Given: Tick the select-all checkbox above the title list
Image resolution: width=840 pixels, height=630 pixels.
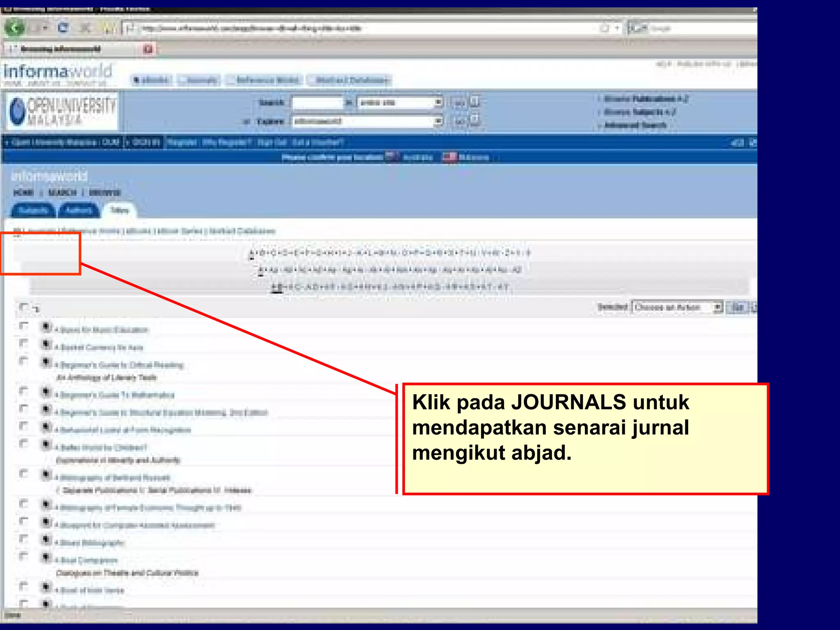Looking at the screenshot, I should coord(24,307).
